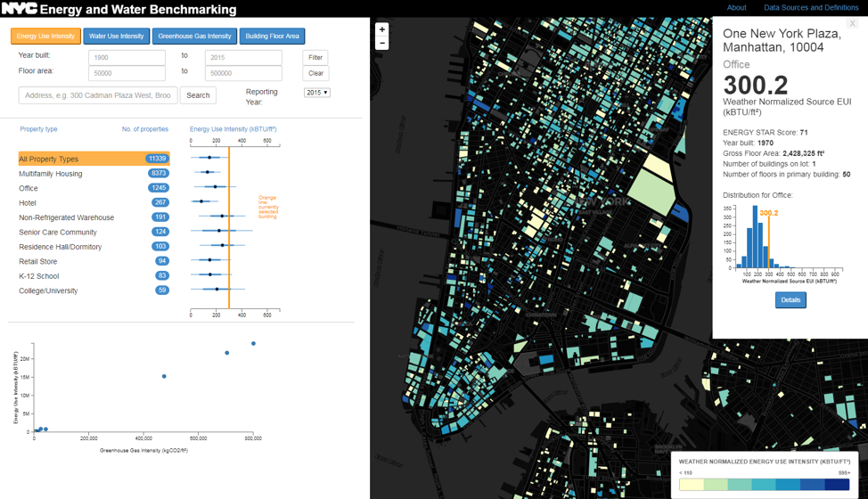Click Year built end field
This screenshot has width=868, height=499.
243,58
